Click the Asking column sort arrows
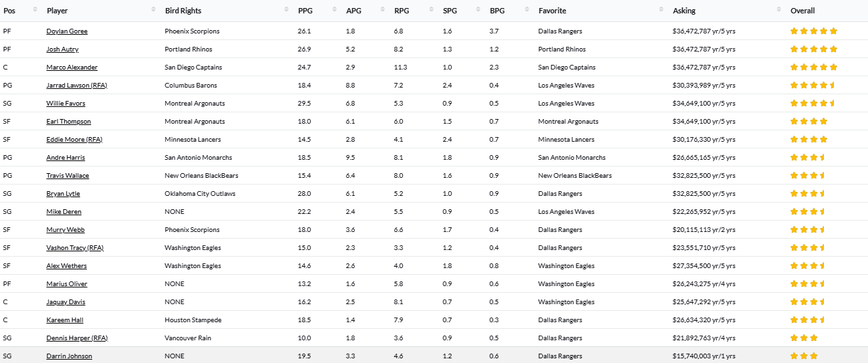This screenshot has height=363, width=868. tap(779, 11)
